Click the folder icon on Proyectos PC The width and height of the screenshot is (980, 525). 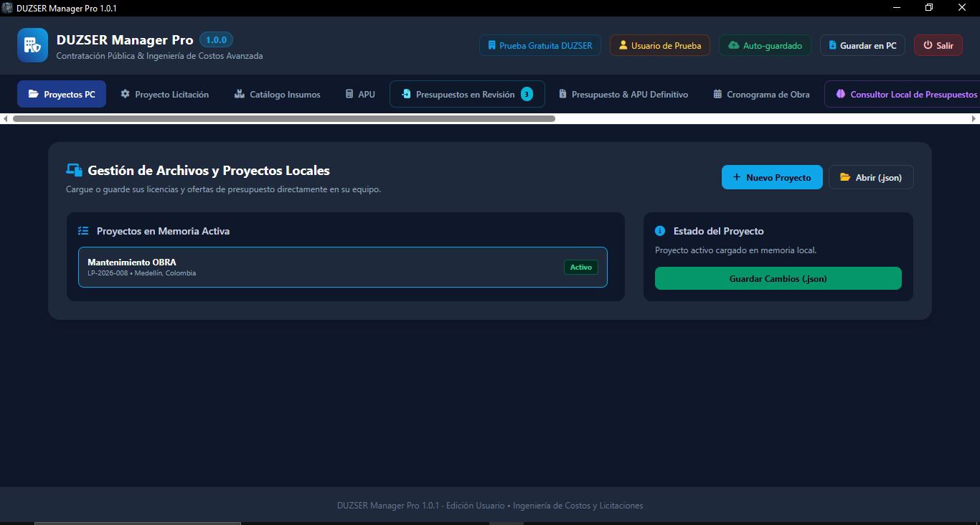point(33,94)
